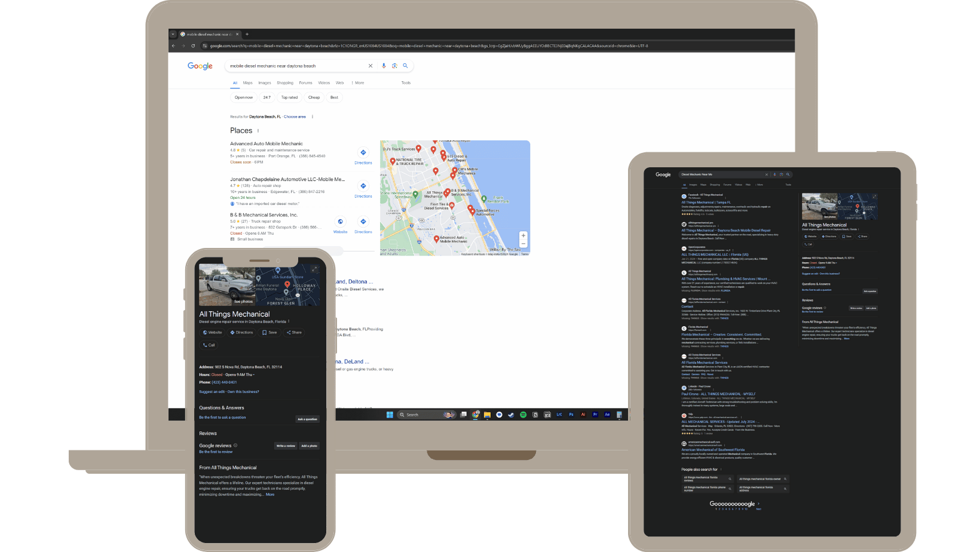
Task: Switch to the Videos tab on laptop
Action: click(324, 83)
